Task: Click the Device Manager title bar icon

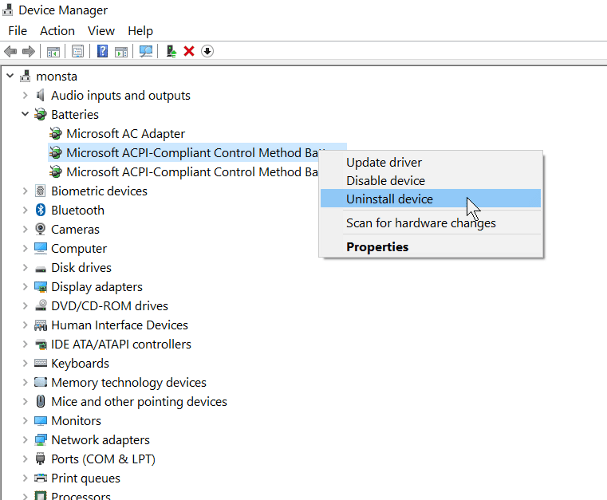Action: point(7,10)
